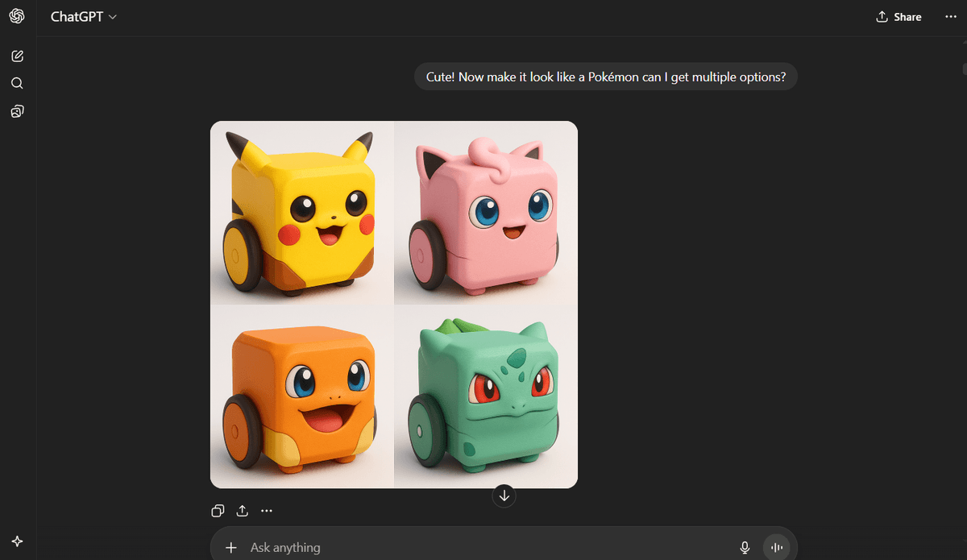Viewport: 967px width, 560px height.
Task: Click the share icon below the image
Action: pos(242,511)
